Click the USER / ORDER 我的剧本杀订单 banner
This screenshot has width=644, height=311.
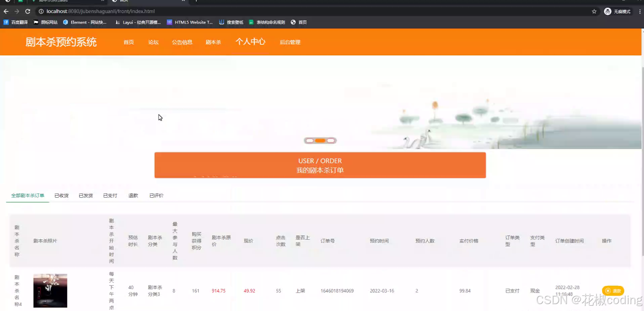pyautogui.click(x=320, y=165)
